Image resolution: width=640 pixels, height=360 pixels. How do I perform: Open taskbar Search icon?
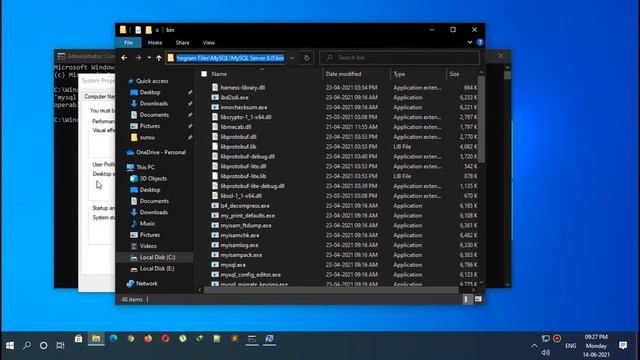(x=27, y=346)
